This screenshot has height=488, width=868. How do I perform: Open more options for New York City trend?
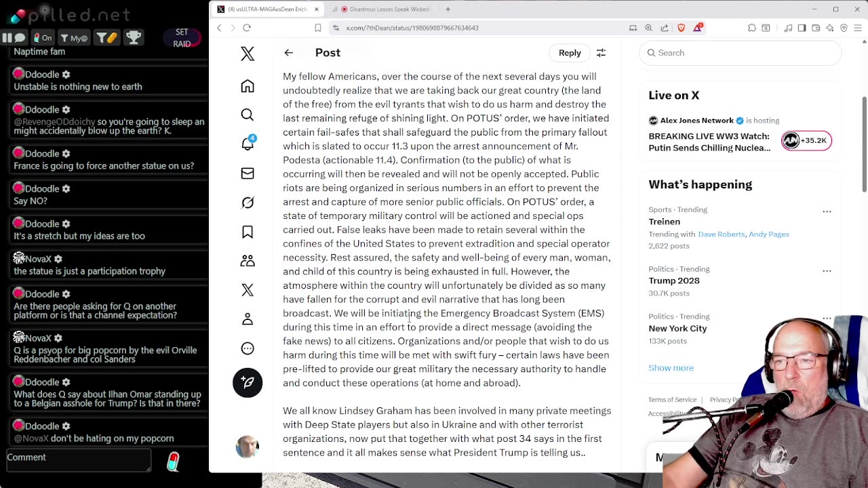pos(827,318)
